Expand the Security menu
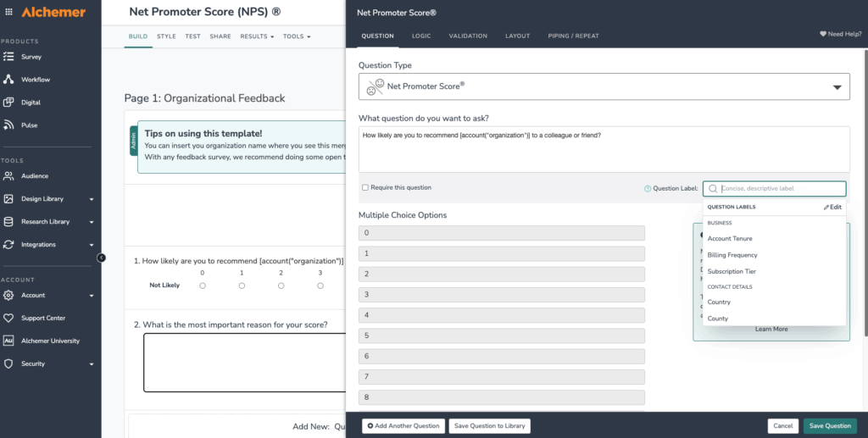The width and height of the screenshot is (868, 438). point(92,364)
